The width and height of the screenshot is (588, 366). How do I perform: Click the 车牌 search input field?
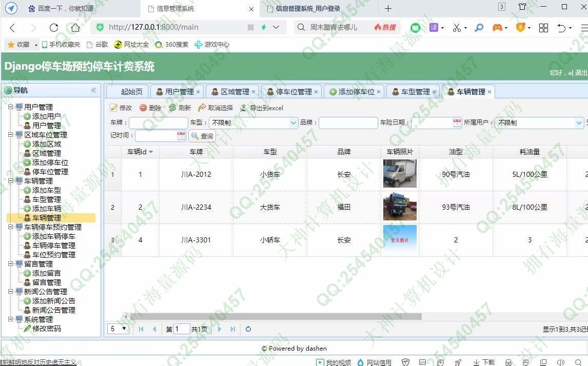[158, 123]
